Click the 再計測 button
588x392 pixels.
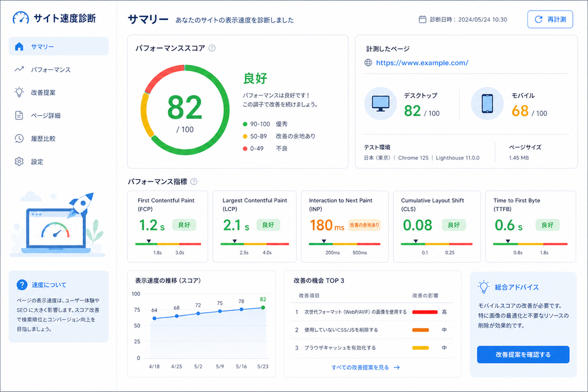pyautogui.click(x=550, y=19)
